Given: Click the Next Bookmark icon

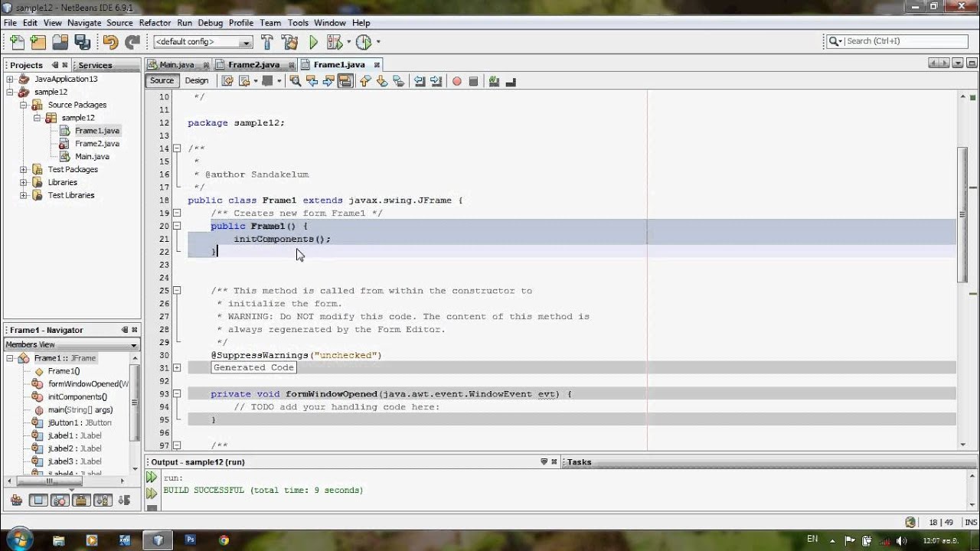Looking at the screenshot, I should [x=381, y=81].
